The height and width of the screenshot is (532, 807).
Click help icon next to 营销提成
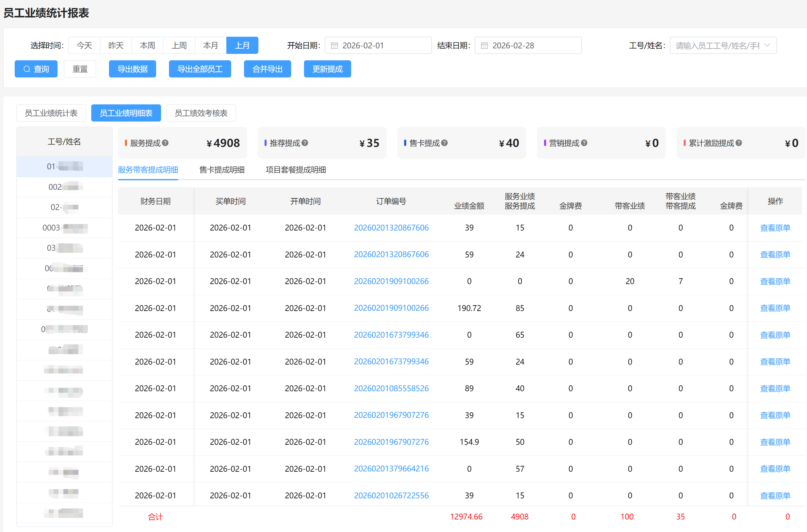584,143
